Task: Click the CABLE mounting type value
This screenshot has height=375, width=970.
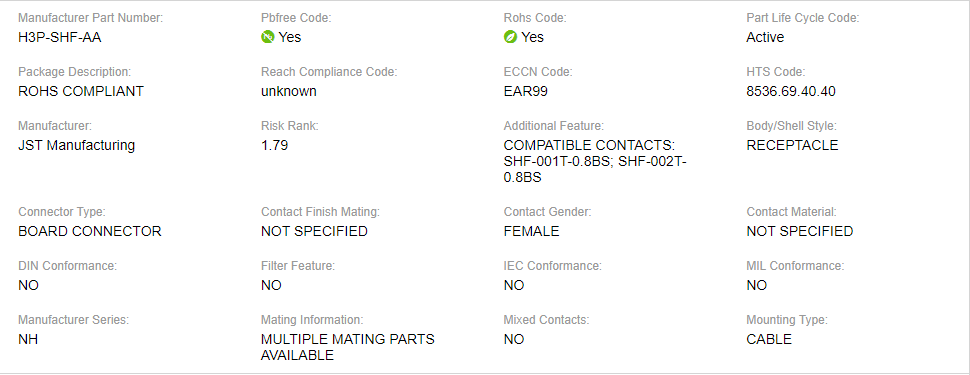Action: click(769, 339)
